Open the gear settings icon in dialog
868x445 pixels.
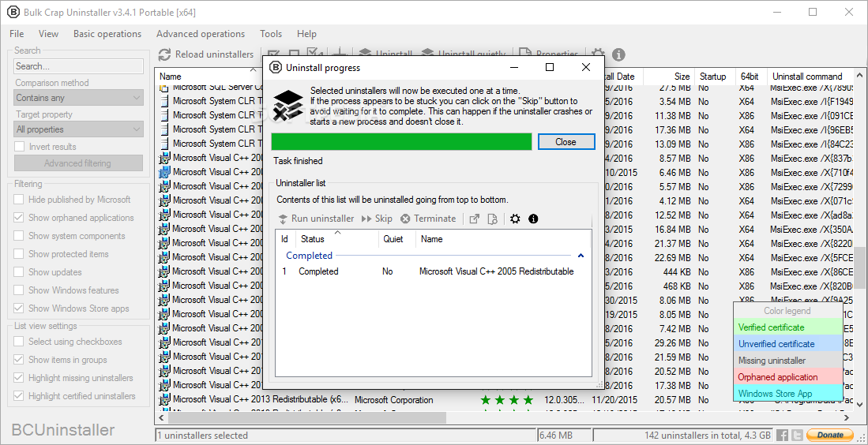click(x=516, y=219)
